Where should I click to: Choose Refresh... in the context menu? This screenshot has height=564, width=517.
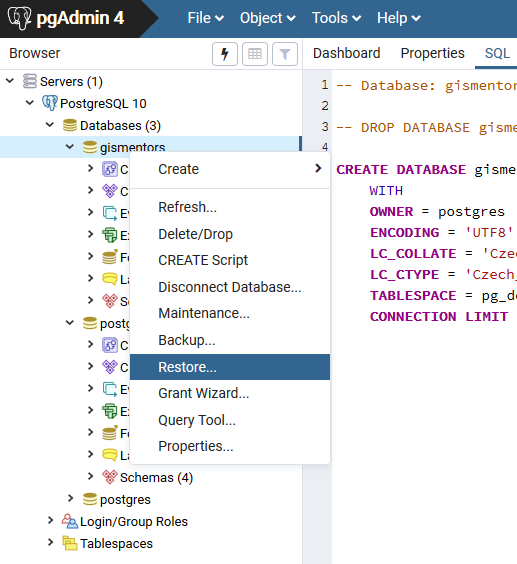[x=230, y=207]
